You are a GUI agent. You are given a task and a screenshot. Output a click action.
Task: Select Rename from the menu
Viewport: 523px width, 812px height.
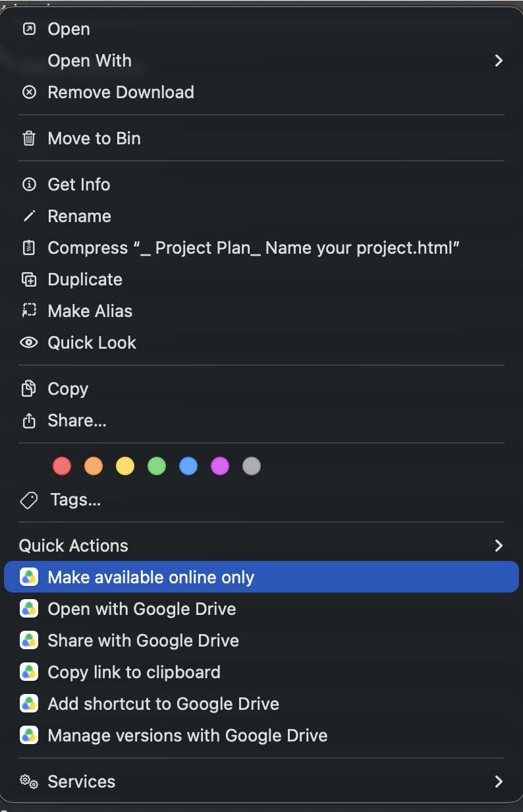261,216
